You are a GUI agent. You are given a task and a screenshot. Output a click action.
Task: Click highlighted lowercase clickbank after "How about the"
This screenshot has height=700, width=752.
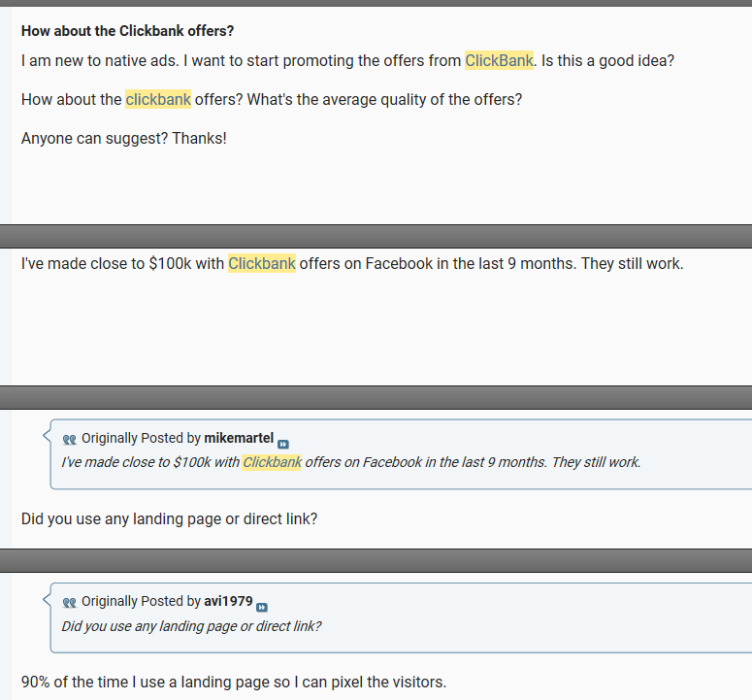(158, 99)
